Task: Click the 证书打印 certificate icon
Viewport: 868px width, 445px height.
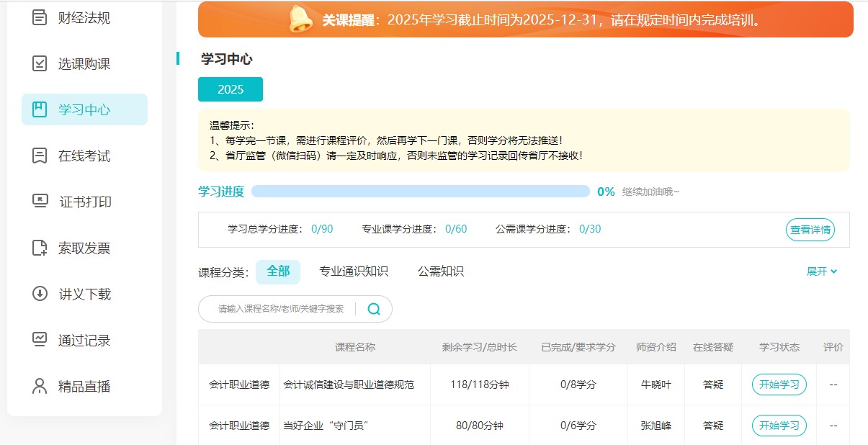Action: (x=40, y=201)
